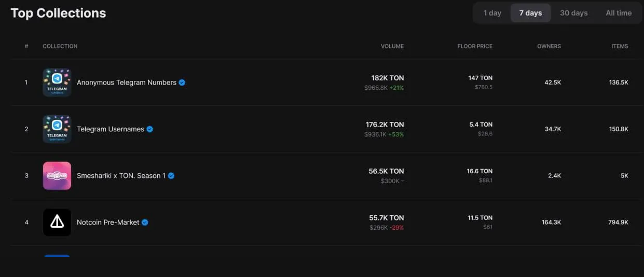The width and height of the screenshot is (644, 277).
Task: Open the Telegram Usernames collection name
Action: 110,129
